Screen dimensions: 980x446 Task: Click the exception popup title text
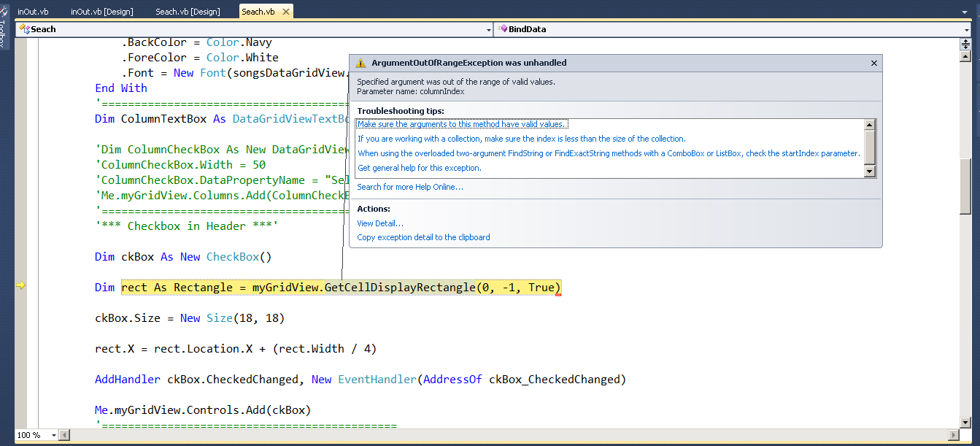click(x=469, y=64)
